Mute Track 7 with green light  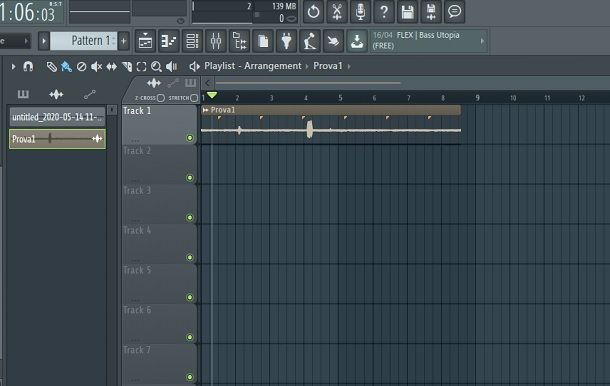coord(190,377)
